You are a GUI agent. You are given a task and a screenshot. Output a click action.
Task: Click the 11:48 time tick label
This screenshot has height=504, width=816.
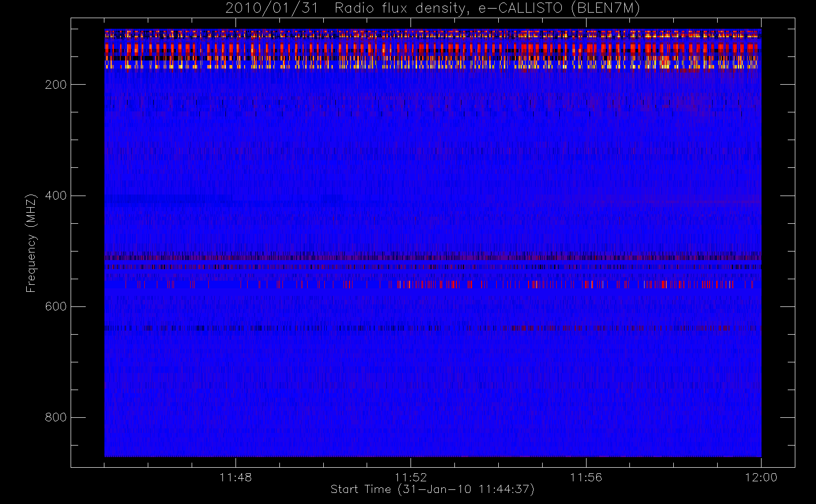(236, 477)
